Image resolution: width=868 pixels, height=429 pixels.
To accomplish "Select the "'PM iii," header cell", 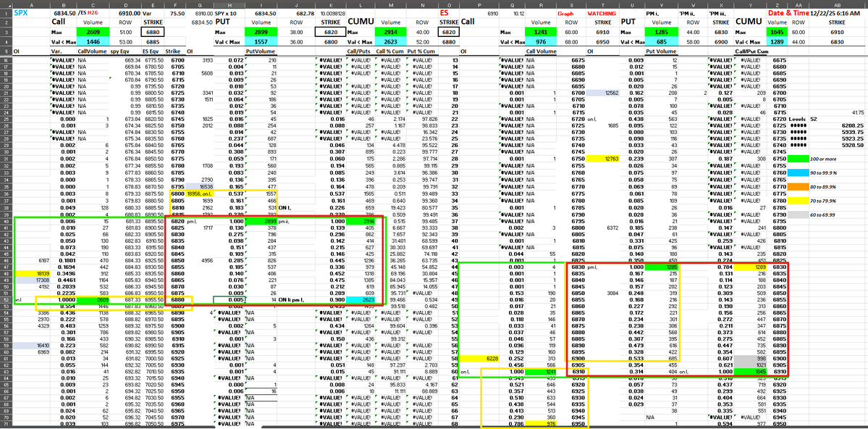I will pos(721,12).
